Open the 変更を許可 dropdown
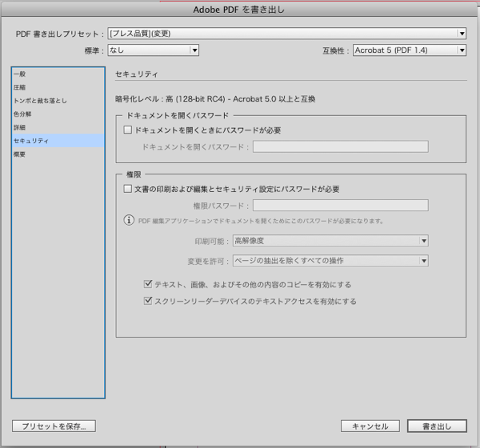480x448 pixels. pyautogui.click(x=330, y=261)
